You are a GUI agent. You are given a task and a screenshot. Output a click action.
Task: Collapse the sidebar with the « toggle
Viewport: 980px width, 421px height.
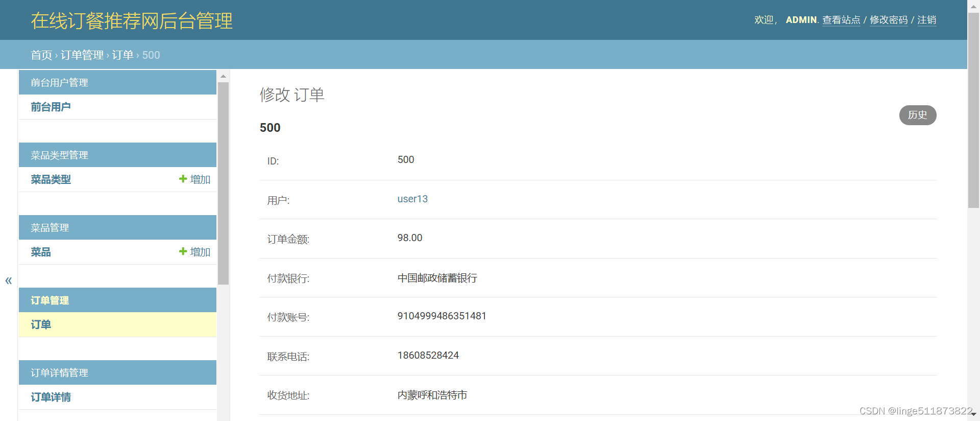coord(9,280)
